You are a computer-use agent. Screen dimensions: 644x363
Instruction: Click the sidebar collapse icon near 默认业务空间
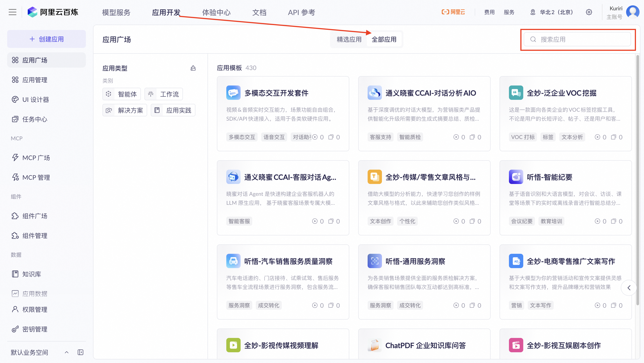[x=80, y=352]
